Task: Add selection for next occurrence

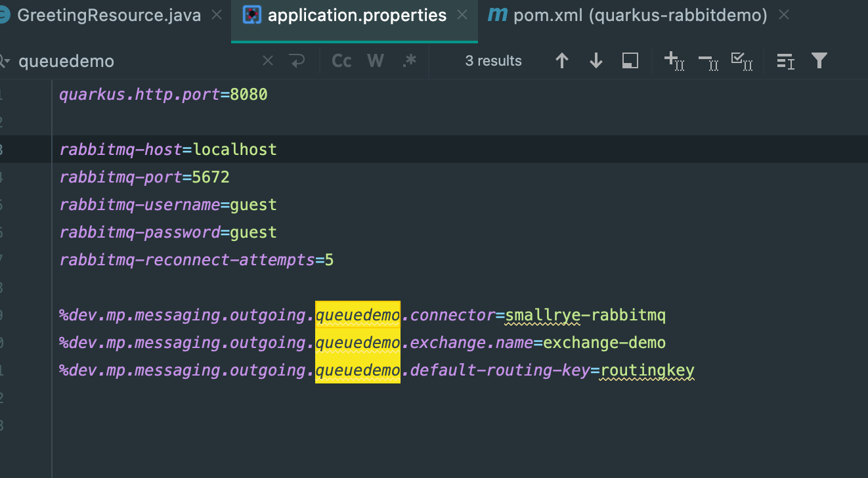Action: coord(674,61)
